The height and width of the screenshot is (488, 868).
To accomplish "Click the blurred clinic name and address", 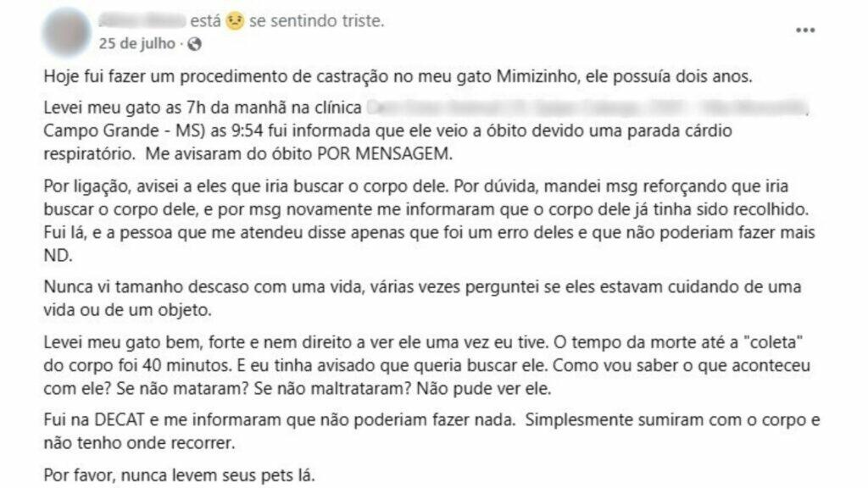I will (587, 107).
